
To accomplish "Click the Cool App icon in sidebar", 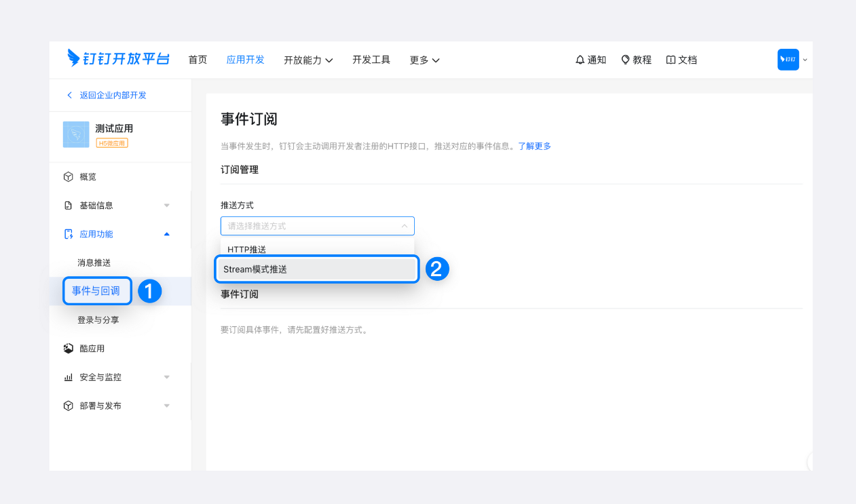I will (x=68, y=349).
